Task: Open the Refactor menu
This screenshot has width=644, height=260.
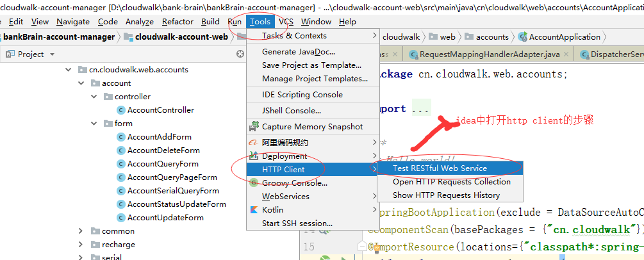Action: [178, 22]
